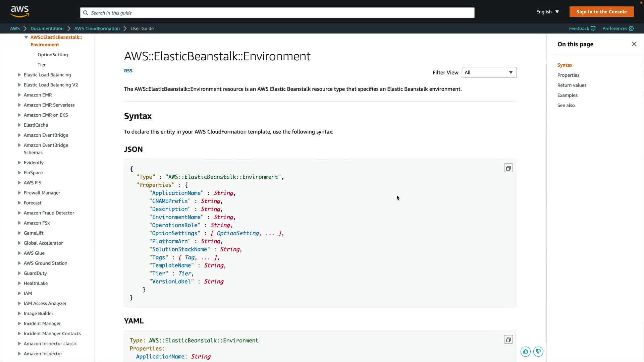Click the thumbs up feedback icon
This screenshot has height=362, width=644.
pyautogui.click(x=525, y=351)
